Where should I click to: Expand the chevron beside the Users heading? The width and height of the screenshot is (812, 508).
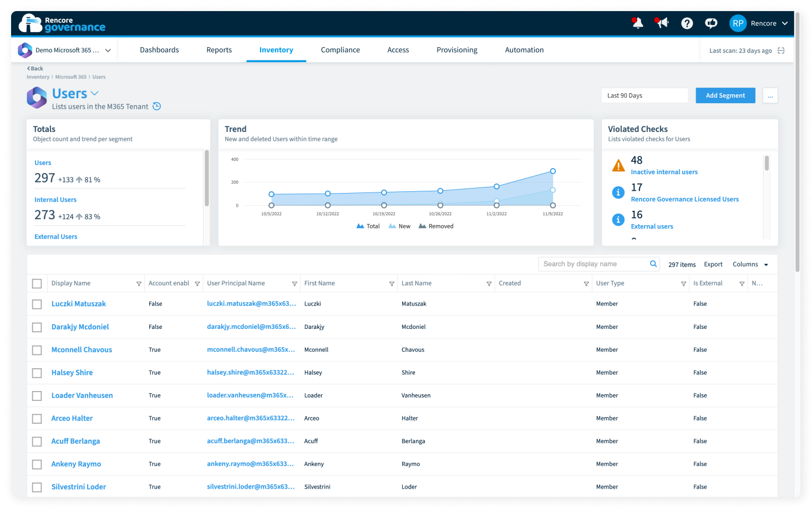click(94, 93)
